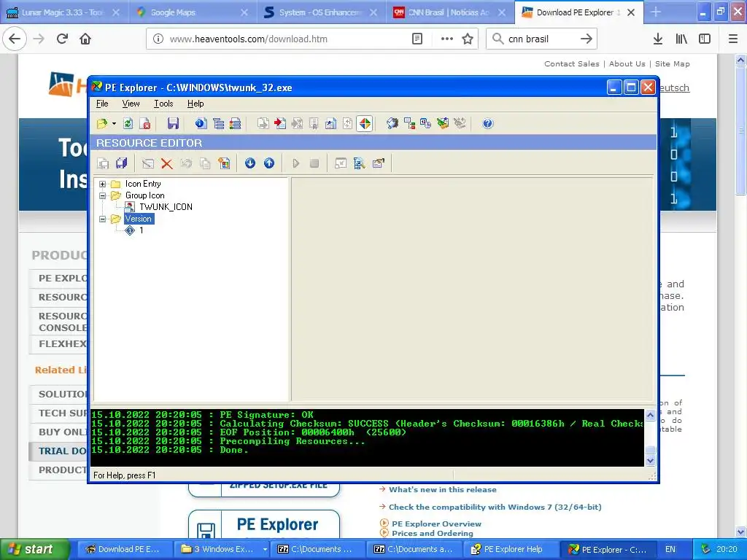Collapse the Version tree node
The image size is (747, 560).
coord(102,219)
